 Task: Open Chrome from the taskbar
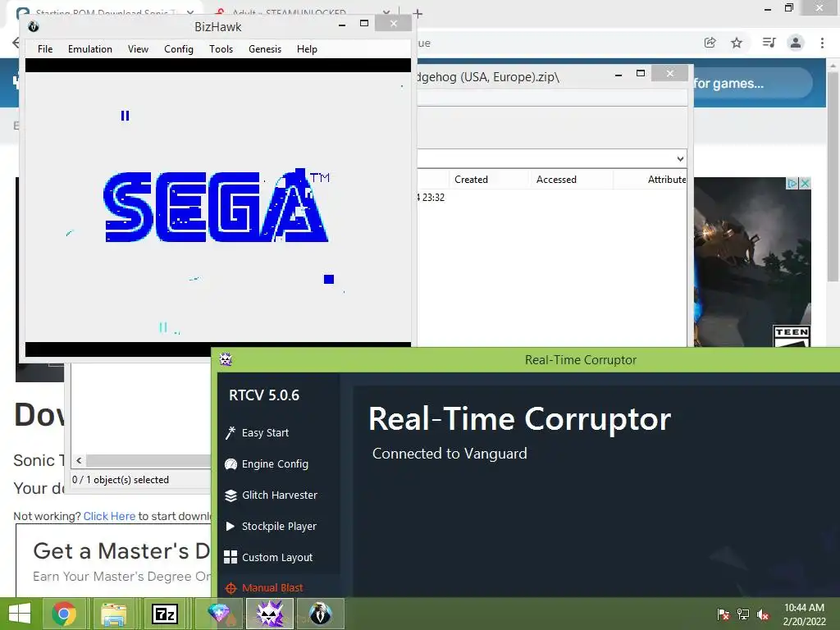(x=64, y=614)
